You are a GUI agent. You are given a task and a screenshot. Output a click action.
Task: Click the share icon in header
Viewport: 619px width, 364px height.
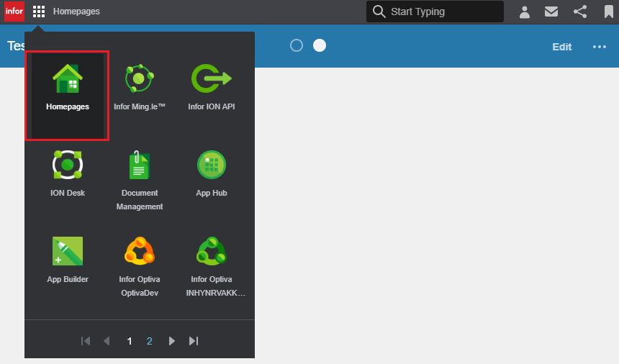[x=580, y=12]
